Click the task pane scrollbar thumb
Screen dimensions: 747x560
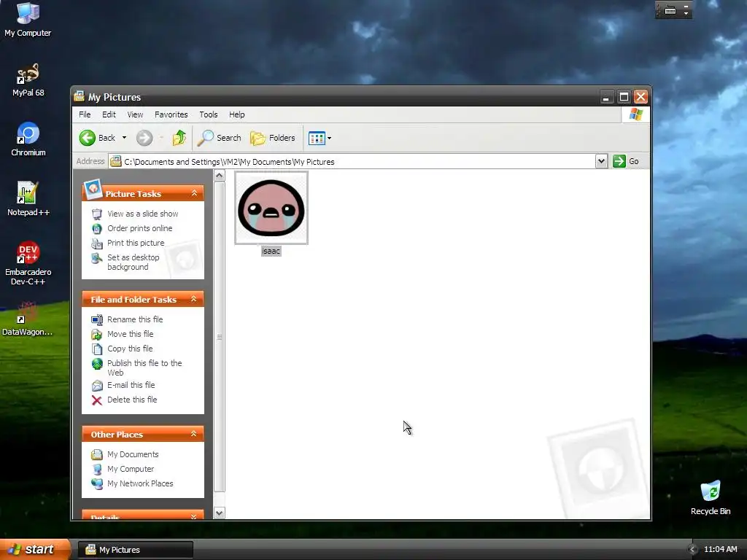[x=219, y=337]
